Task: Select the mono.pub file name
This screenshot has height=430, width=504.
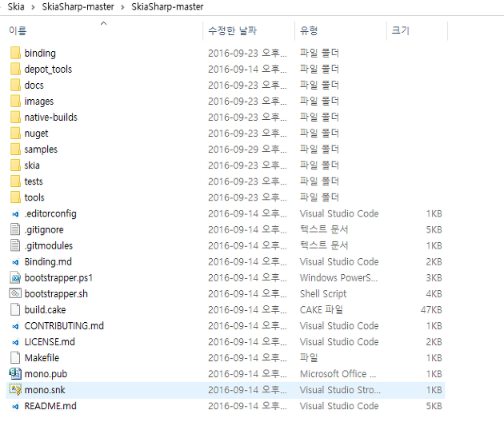Action: (x=46, y=374)
